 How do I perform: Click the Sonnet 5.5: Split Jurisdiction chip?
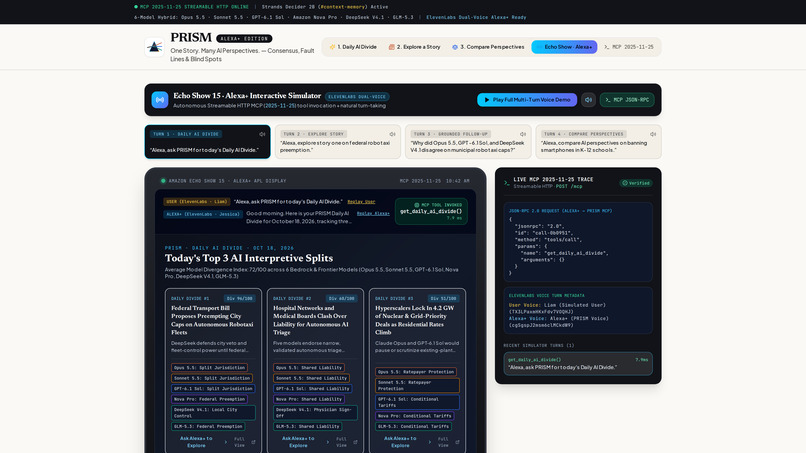[212, 378]
